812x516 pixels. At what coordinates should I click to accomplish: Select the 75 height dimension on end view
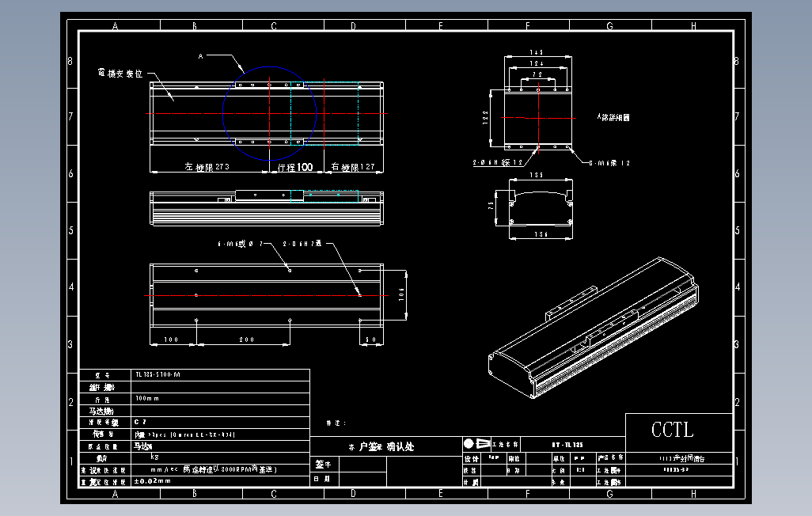[491, 206]
